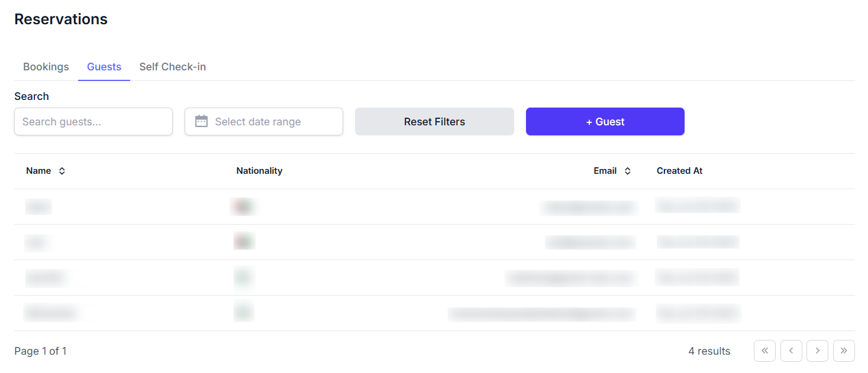This screenshot has height=373, width=868.
Task: Go to previous page using single-left chevron
Action: pos(791,351)
